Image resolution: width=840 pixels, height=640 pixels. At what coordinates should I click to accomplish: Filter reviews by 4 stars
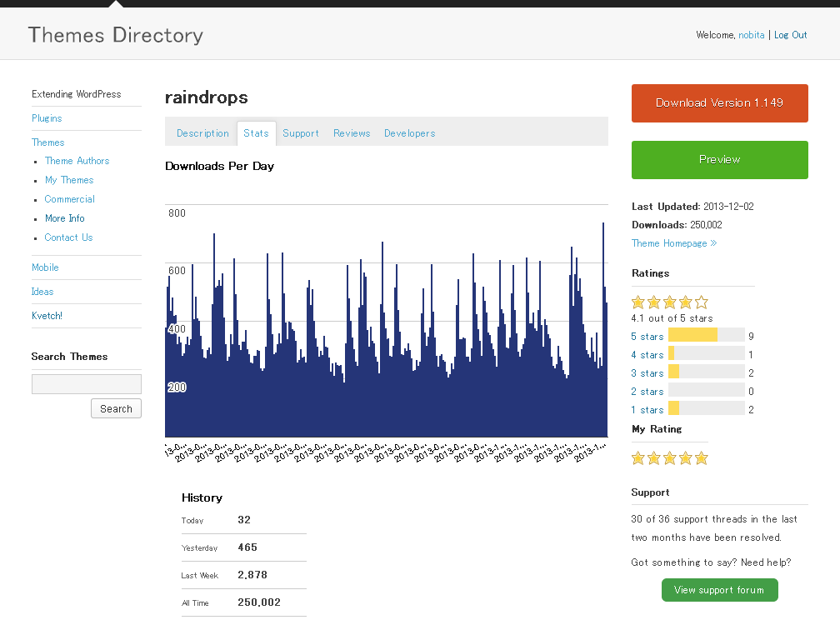(x=647, y=354)
